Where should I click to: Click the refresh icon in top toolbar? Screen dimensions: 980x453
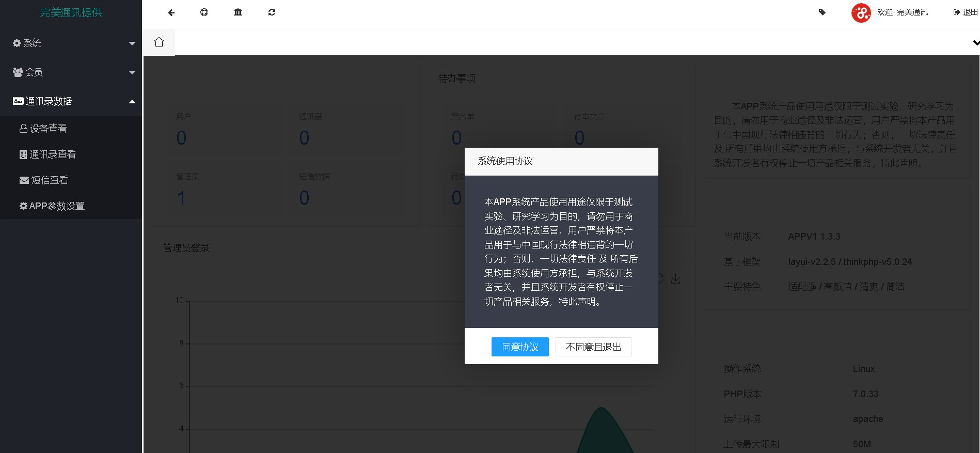(x=272, y=12)
